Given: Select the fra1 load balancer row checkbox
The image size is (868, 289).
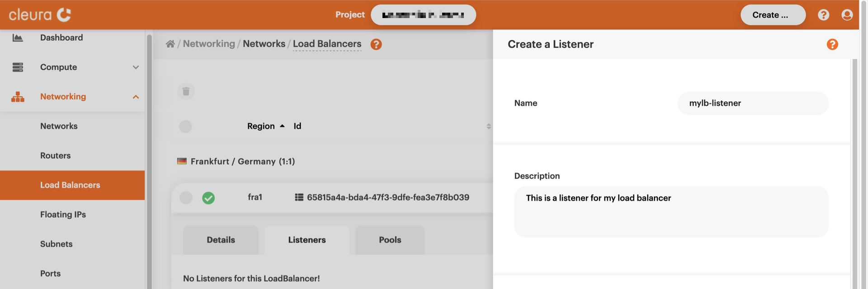Looking at the screenshot, I should 186,198.
